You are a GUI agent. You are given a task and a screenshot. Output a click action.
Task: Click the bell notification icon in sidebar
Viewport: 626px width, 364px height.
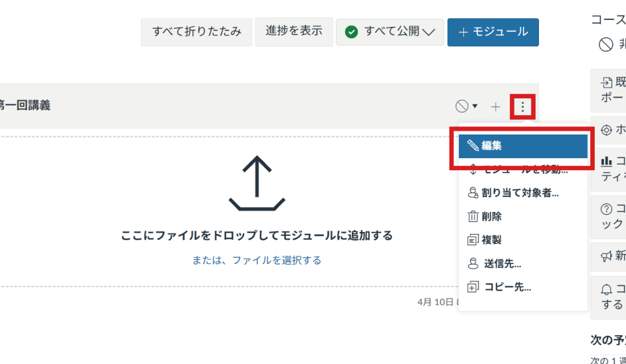tap(606, 290)
